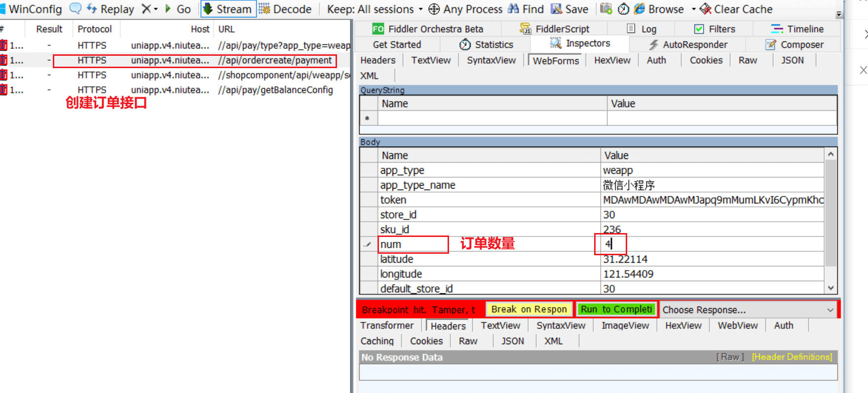Click the Body grid scroll-down arrow

831,288
